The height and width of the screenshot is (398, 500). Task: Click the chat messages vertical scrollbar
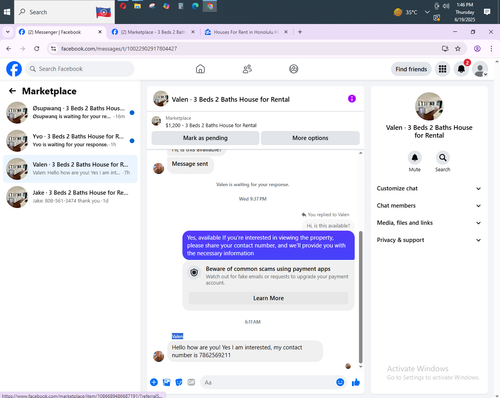click(360, 297)
